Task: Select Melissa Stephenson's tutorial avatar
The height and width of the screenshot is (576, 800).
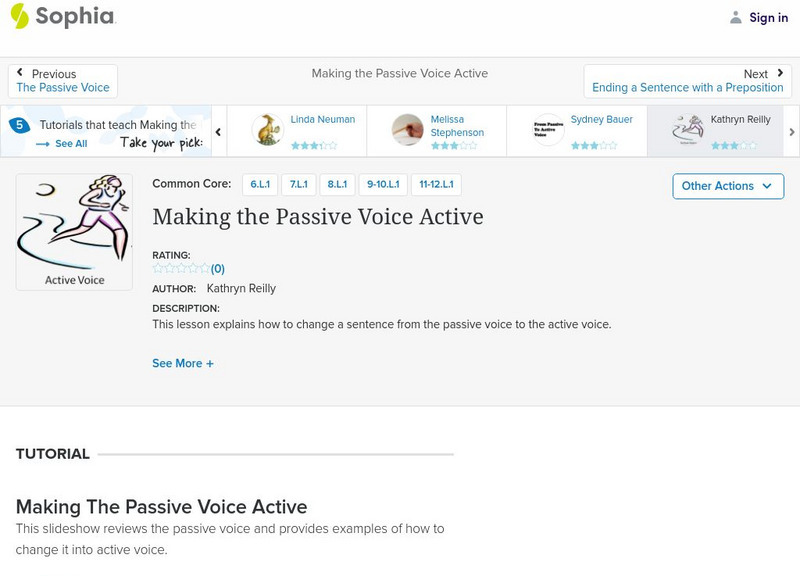Action: click(408, 130)
